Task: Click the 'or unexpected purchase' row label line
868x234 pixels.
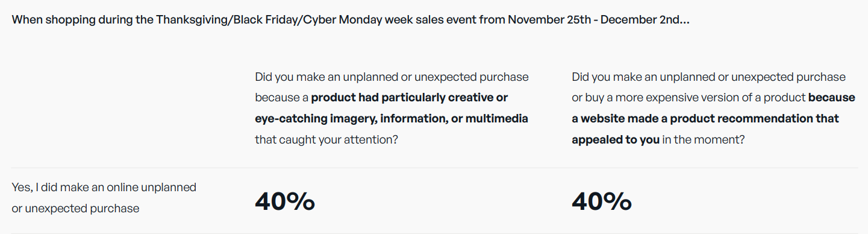Action: click(x=76, y=209)
